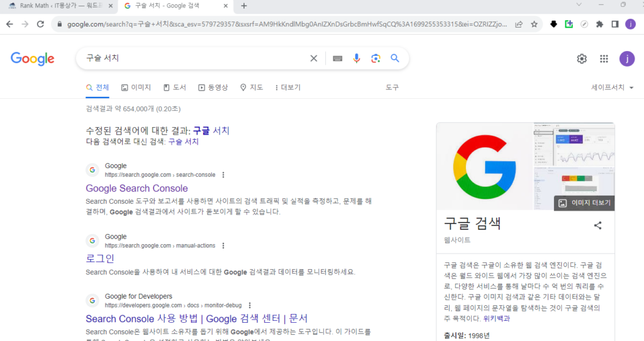This screenshot has height=341, width=644.
Task: Click the 구글 검색 panel title
Action: (472, 223)
